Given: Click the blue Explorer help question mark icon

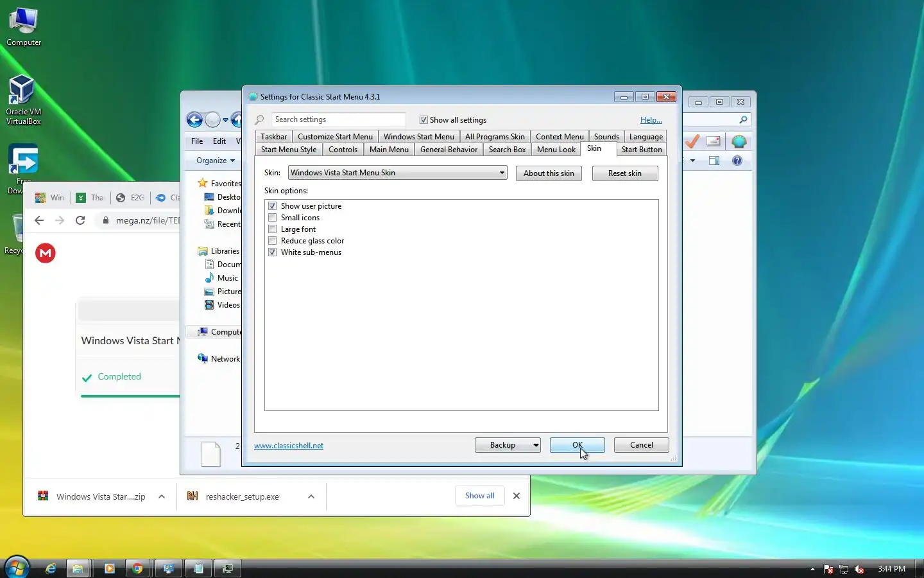Looking at the screenshot, I should pyautogui.click(x=737, y=161).
